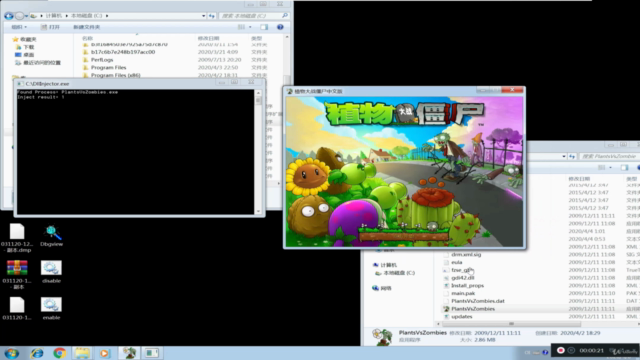This screenshot has width=640, height=360.
Task: Change the view mode icon in C: drive Explorer
Action: tap(241, 27)
